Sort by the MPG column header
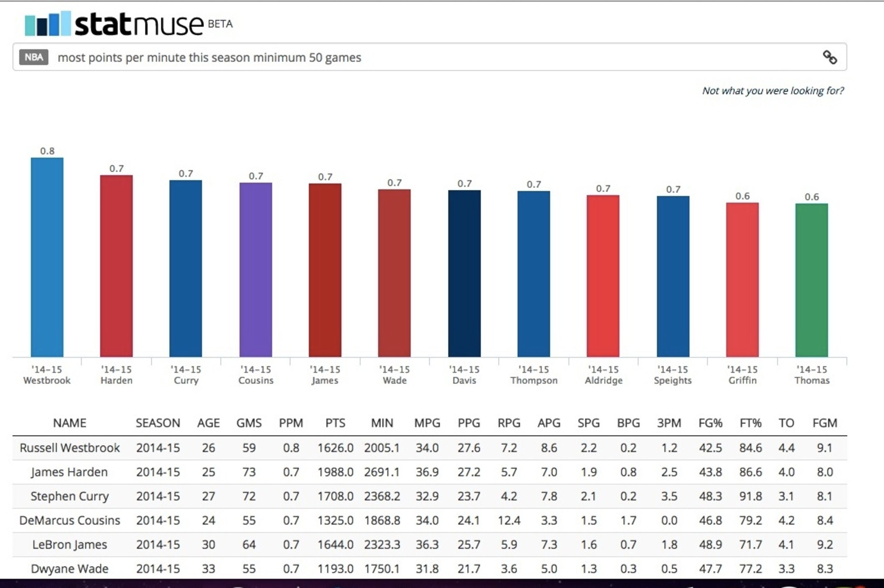 click(427, 423)
